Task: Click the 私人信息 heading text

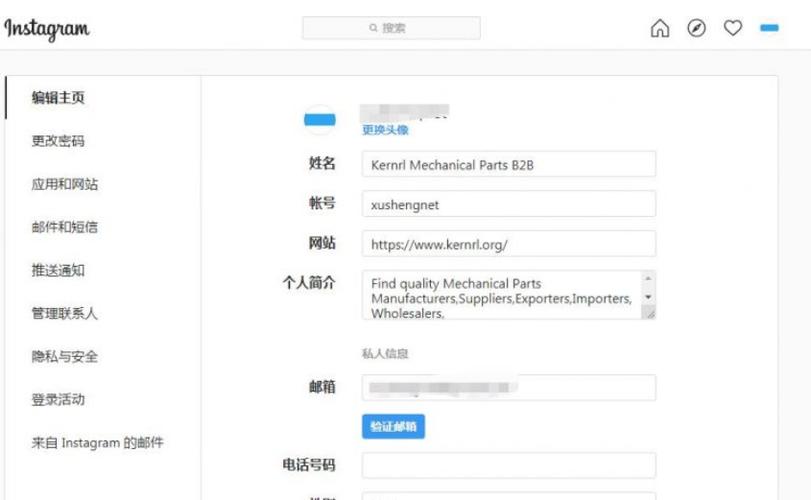Action: (385, 354)
